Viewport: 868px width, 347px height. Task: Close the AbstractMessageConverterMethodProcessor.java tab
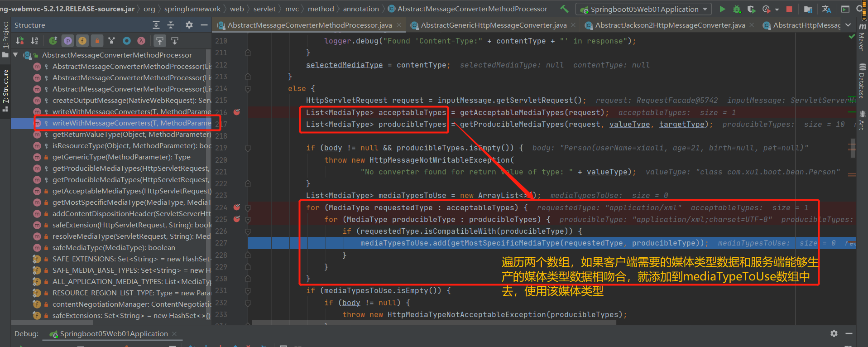pyautogui.click(x=399, y=25)
